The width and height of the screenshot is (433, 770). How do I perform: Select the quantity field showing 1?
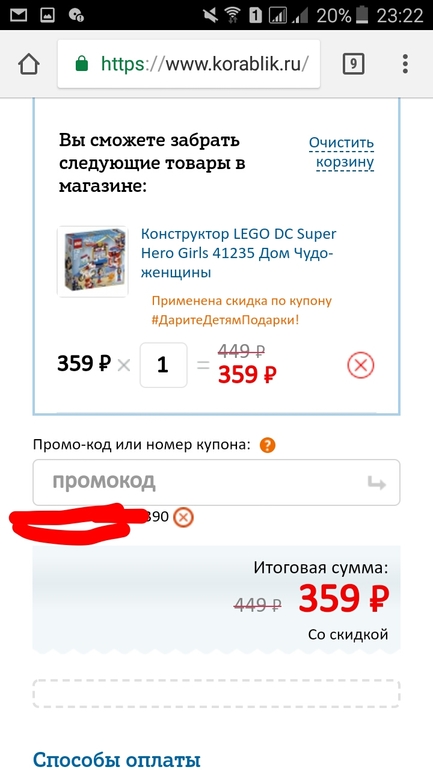coord(163,365)
